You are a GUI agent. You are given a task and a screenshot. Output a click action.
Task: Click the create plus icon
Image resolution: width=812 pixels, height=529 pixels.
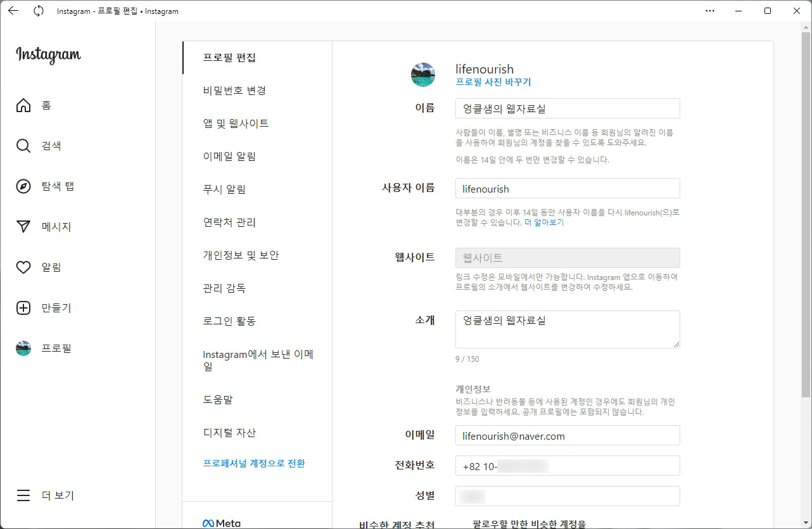click(23, 308)
